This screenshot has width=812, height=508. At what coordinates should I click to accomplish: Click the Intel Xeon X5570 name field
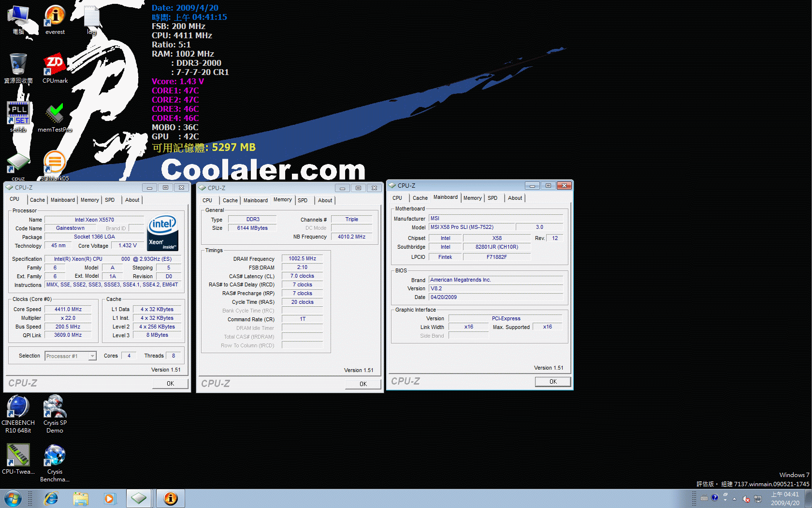click(94, 220)
